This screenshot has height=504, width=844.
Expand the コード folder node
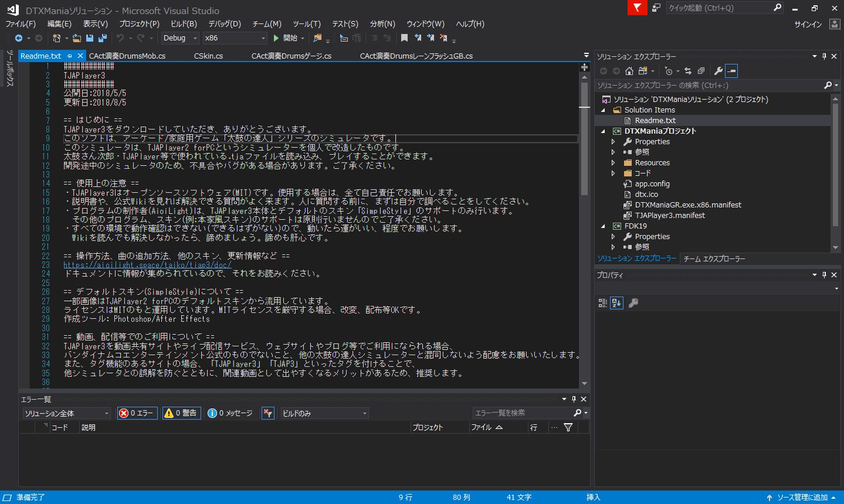point(613,173)
